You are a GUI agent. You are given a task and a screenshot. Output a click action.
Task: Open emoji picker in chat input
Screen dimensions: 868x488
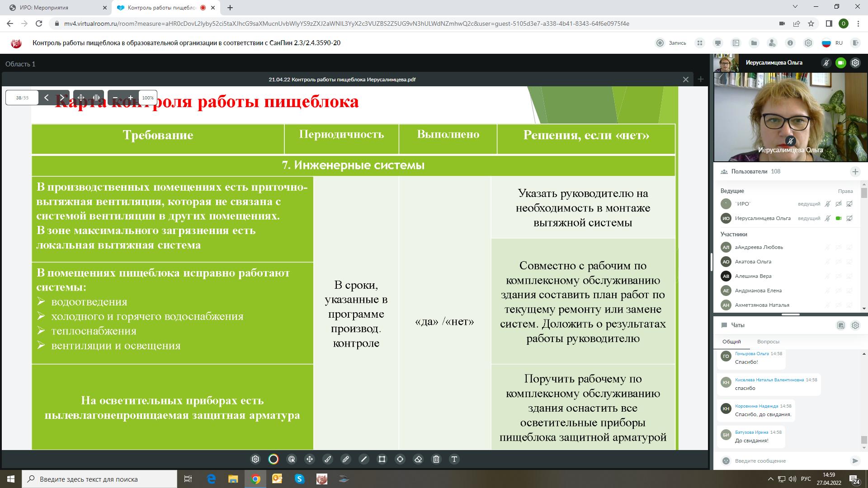726,461
